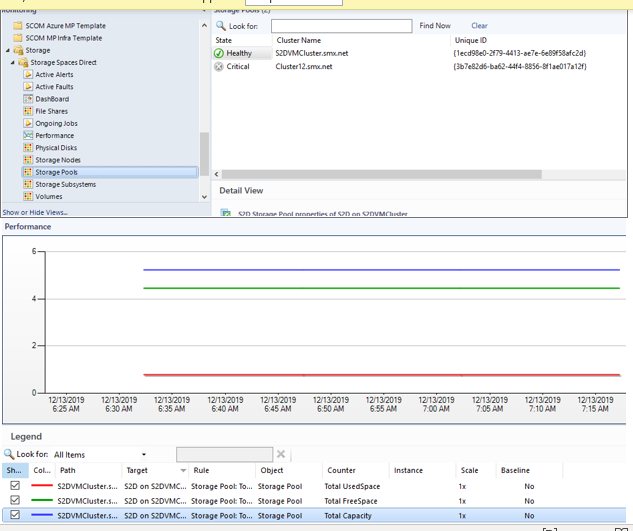The width and height of the screenshot is (633, 531).
Task: Click the blue Total Capacity color swatch
Action: pos(42,515)
